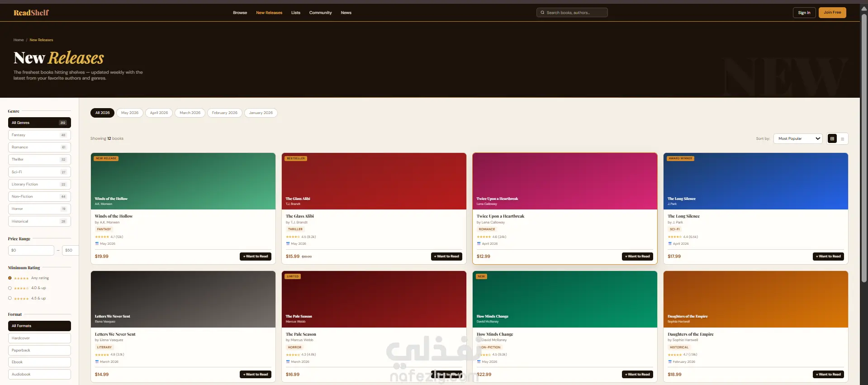
Task: Select the April 2026 tab
Action: 159,113
